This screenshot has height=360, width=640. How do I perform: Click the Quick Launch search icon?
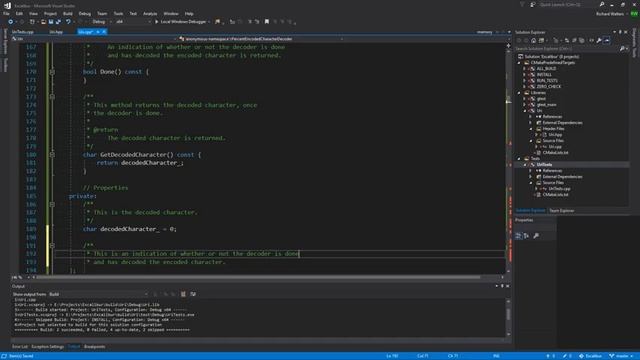[602, 4]
